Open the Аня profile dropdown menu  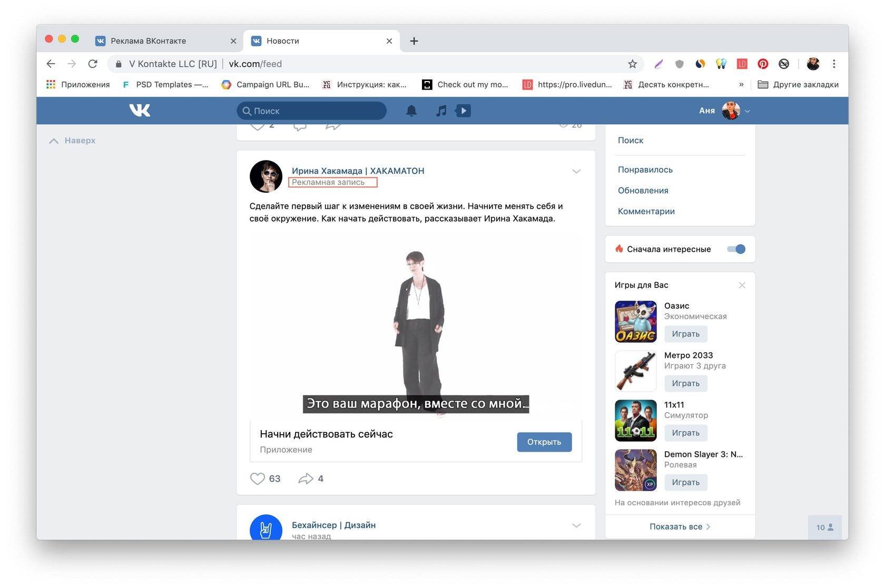coord(724,111)
